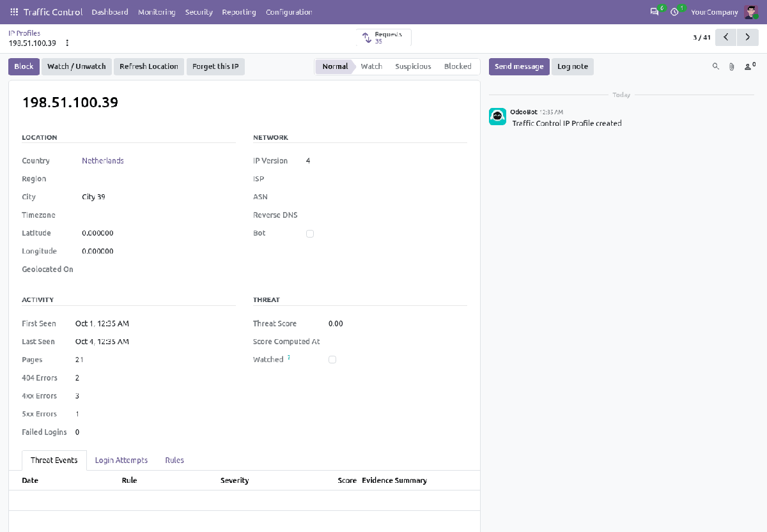Switch to the Rules tab
Viewport: 767px width, 532px height.
coord(174,460)
